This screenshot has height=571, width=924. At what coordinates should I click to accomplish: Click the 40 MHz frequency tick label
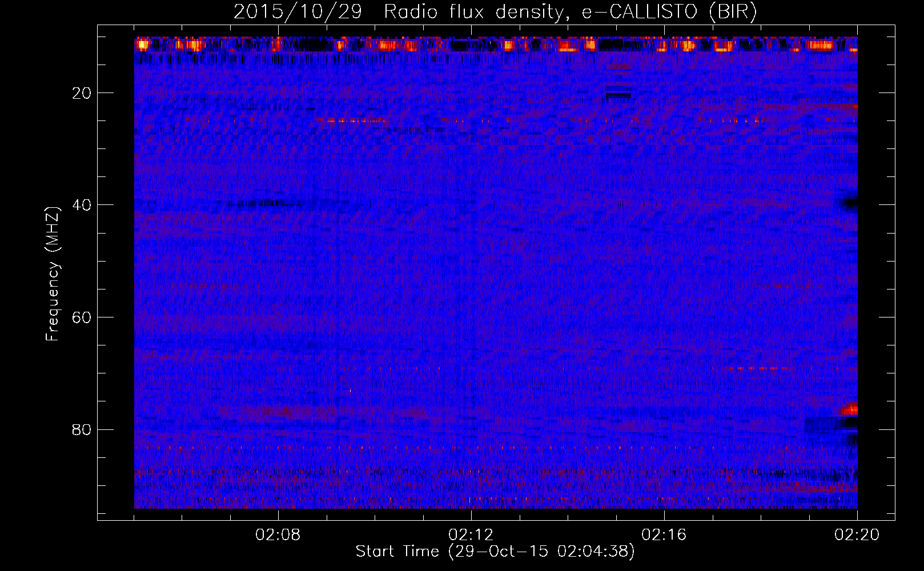(x=82, y=205)
